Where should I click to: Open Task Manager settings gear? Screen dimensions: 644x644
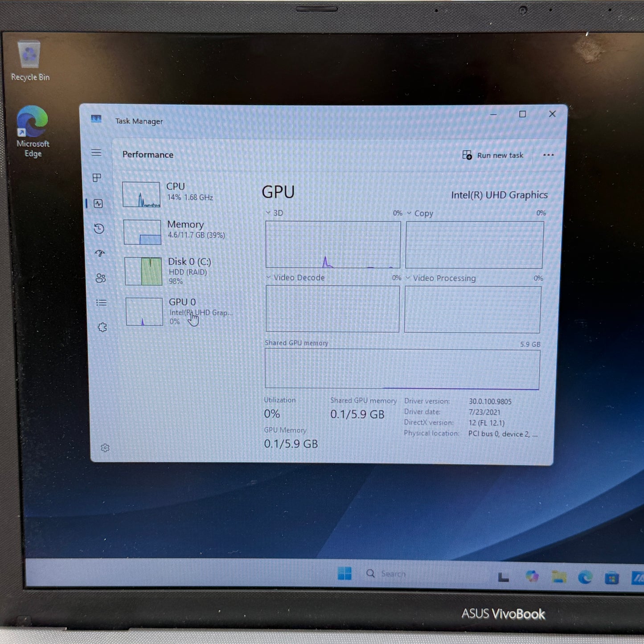(x=105, y=448)
